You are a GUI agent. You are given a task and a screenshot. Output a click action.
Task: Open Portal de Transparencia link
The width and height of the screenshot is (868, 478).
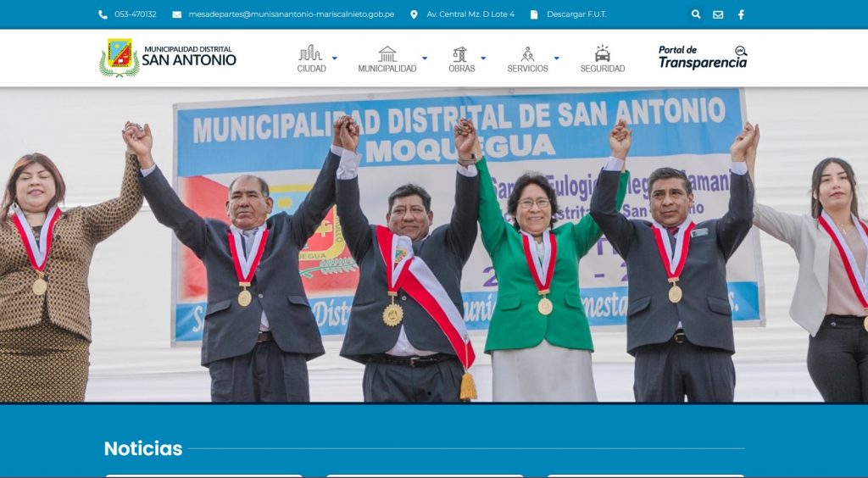[x=703, y=58]
